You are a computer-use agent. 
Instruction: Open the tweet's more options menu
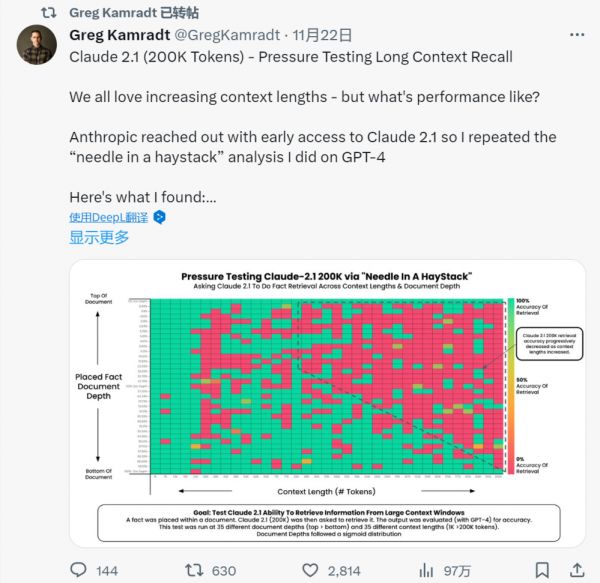576,36
